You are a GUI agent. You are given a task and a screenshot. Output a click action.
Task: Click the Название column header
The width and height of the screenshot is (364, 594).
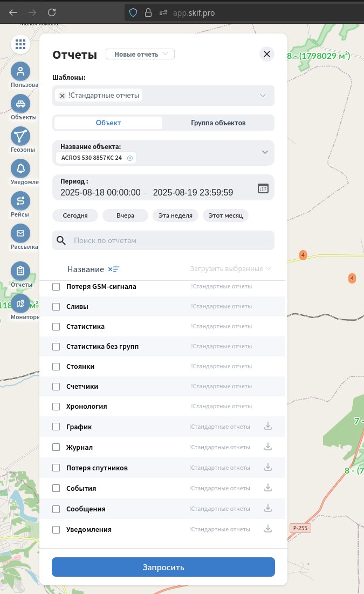click(86, 269)
